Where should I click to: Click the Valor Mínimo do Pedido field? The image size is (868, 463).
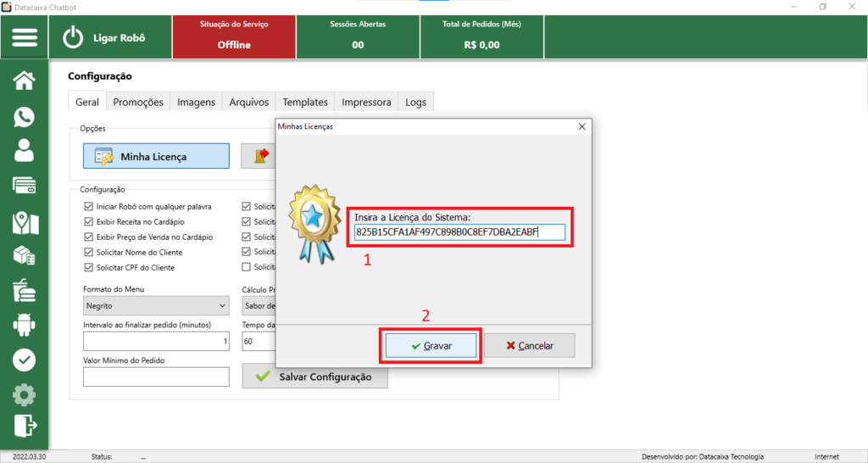pos(156,377)
